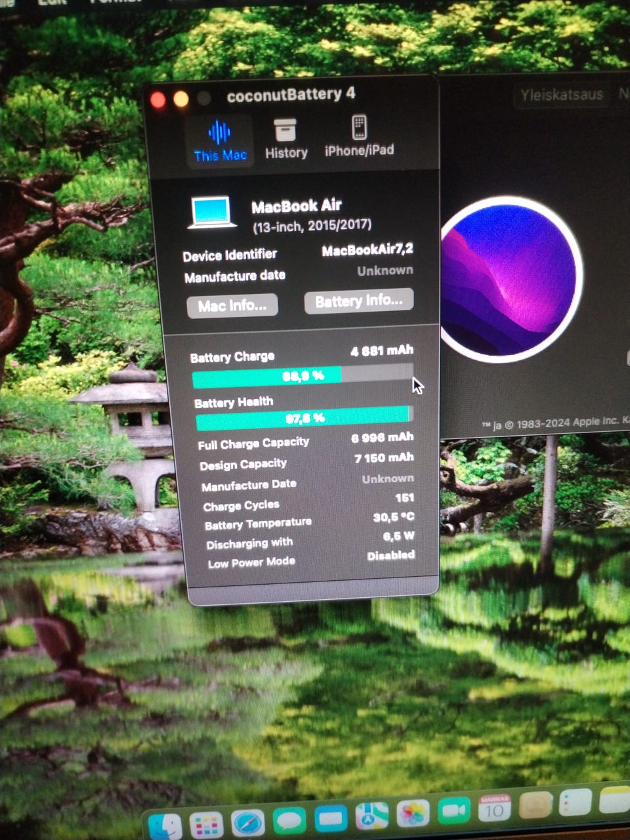Click the MacBook Air model name

tap(297, 206)
